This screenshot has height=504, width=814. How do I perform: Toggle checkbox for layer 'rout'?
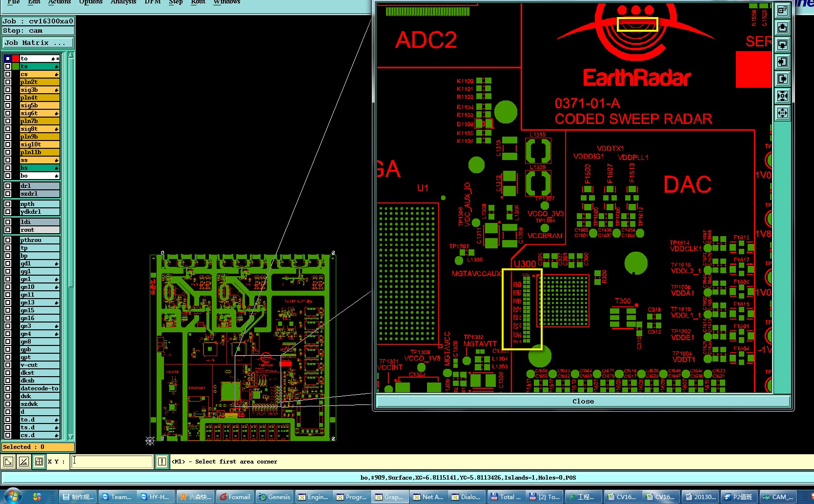coord(8,230)
